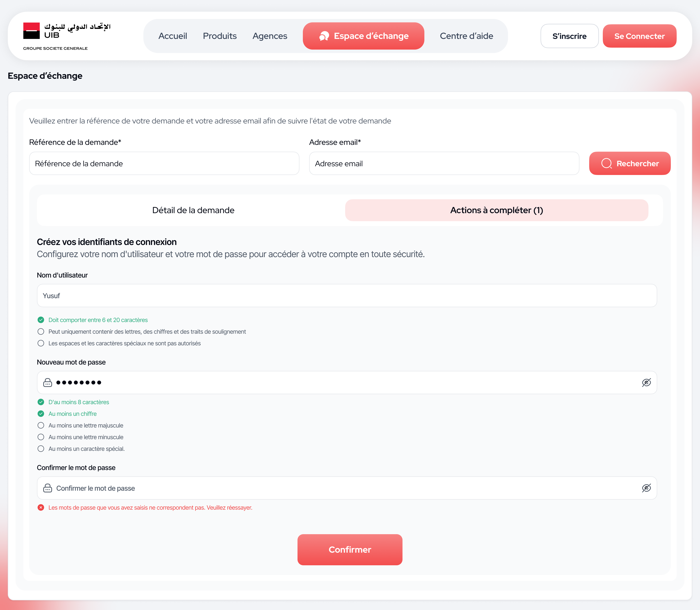
Task: Open Accueil in navigation
Action: tap(173, 36)
